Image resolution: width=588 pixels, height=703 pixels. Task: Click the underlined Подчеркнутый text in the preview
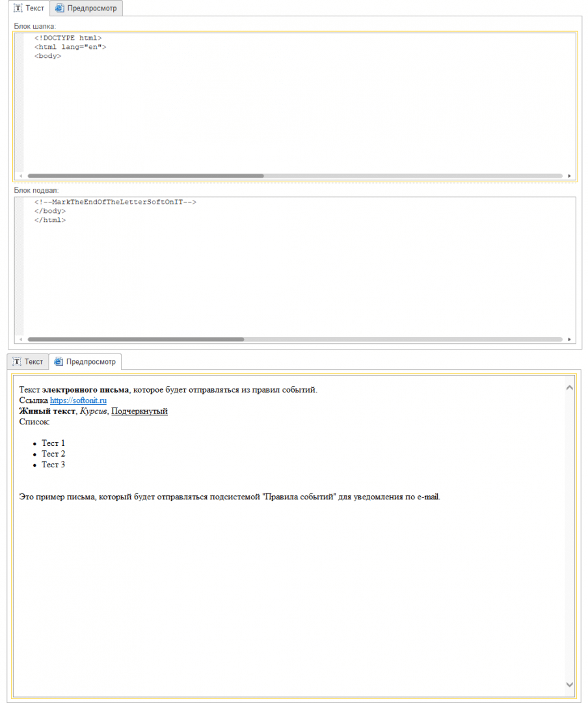click(x=139, y=411)
